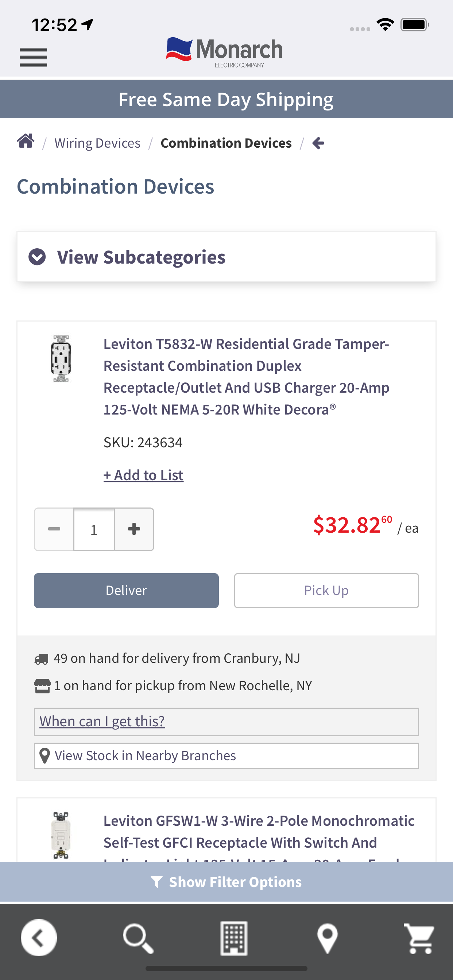Tap the Monarch Electric logo

(225, 52)
